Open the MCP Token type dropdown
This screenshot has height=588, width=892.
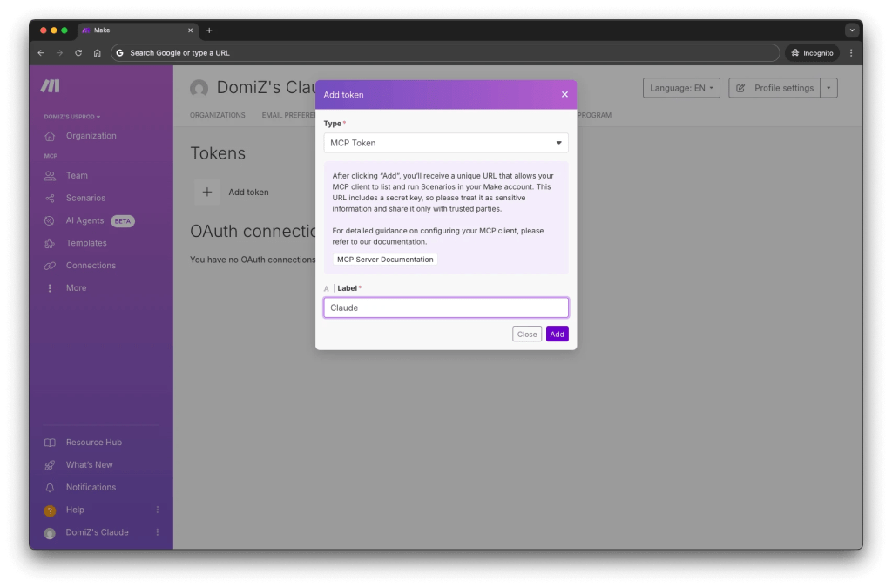[x=445, y=141]
